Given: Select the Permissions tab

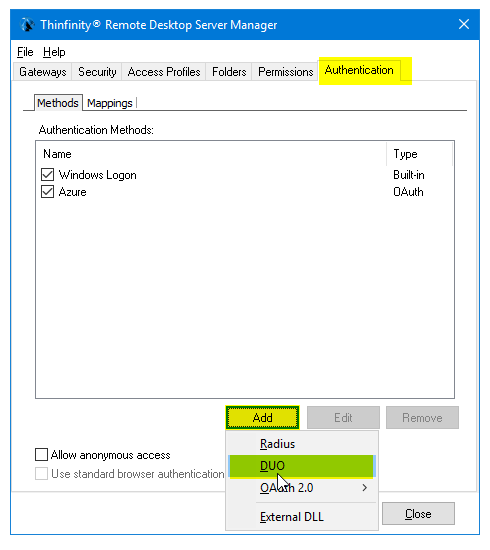Looking at the screenshot, I should pos(286,72).
